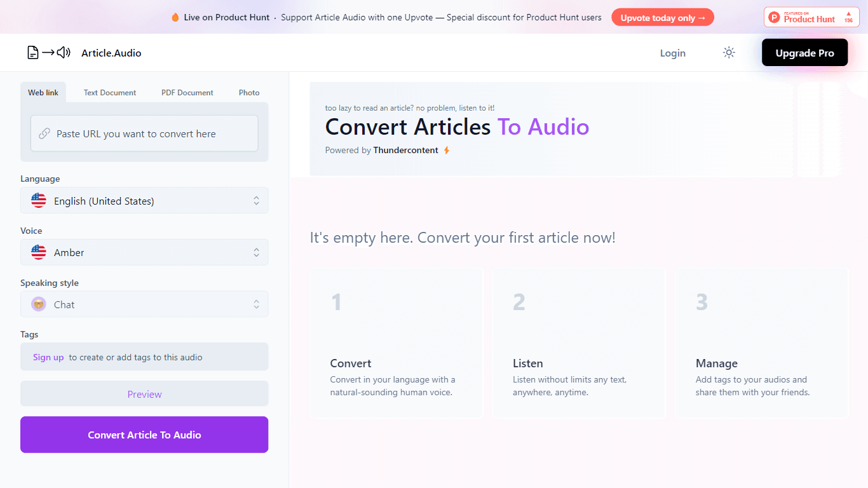Click the Manage step card
868x488 pixels.
(x=761, y=343)
